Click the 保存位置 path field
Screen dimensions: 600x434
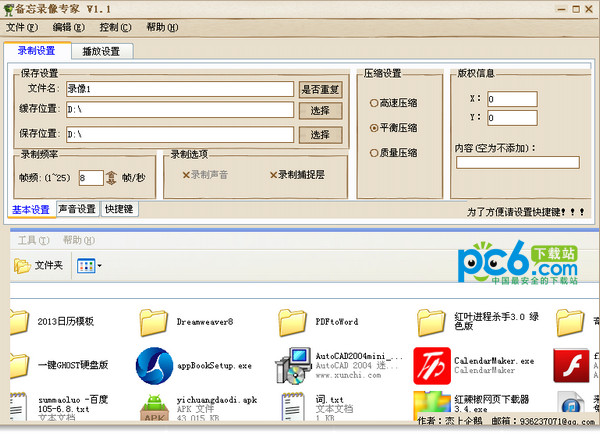click(x=180, y=134)
